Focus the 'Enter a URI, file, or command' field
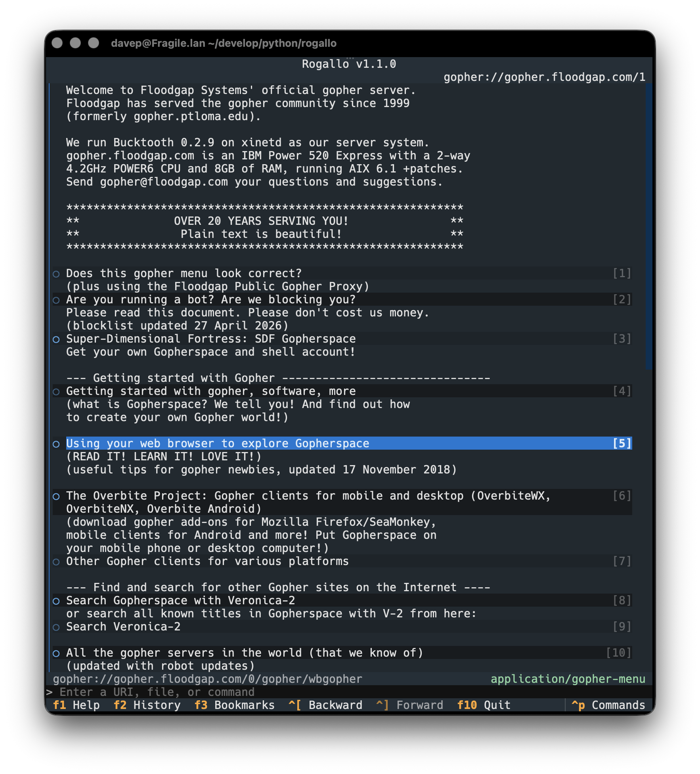This screenshot has height=774, width=700. (349, 692)
